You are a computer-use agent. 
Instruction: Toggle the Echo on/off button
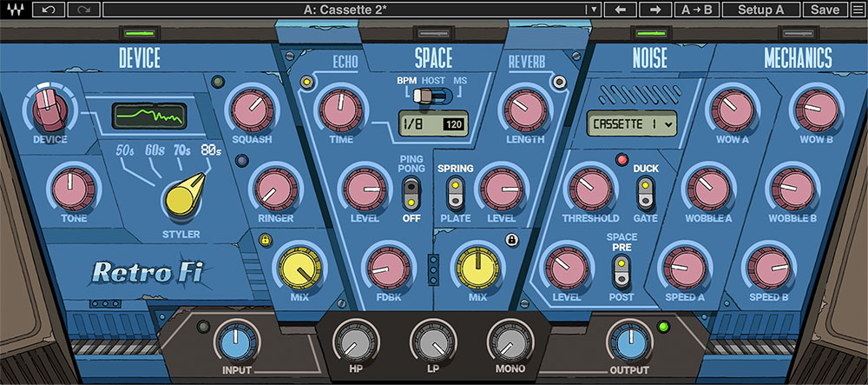point(305,83)
